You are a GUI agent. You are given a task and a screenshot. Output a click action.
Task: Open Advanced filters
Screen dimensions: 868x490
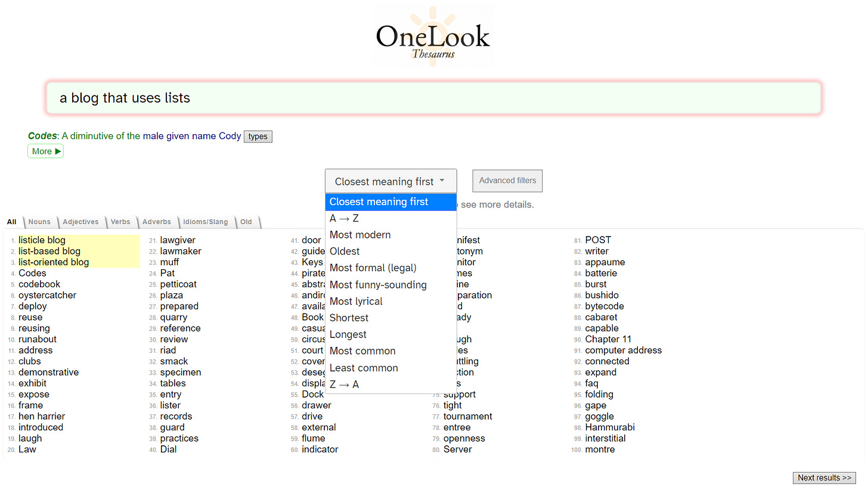pos(507,181)
